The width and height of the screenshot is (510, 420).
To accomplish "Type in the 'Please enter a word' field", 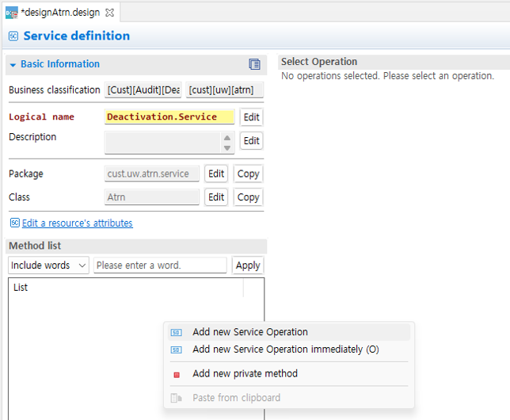I will pyautogui.click(x=160, y=265).
